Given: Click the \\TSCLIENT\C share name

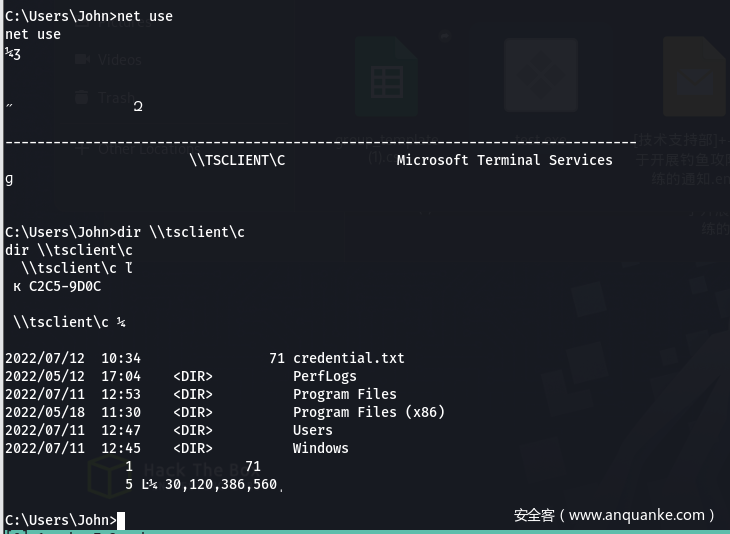Looking at the screenshot, I should (x=236, y=160).
